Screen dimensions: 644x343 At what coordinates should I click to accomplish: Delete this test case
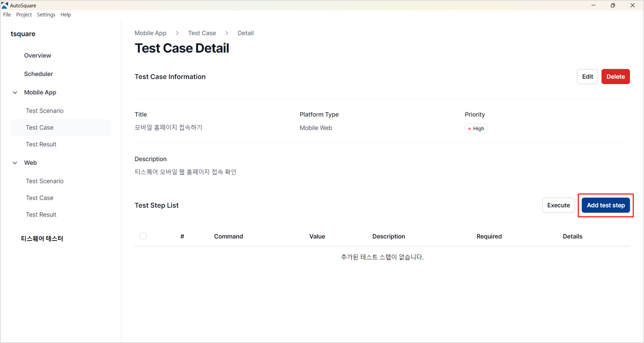[615, 77]
